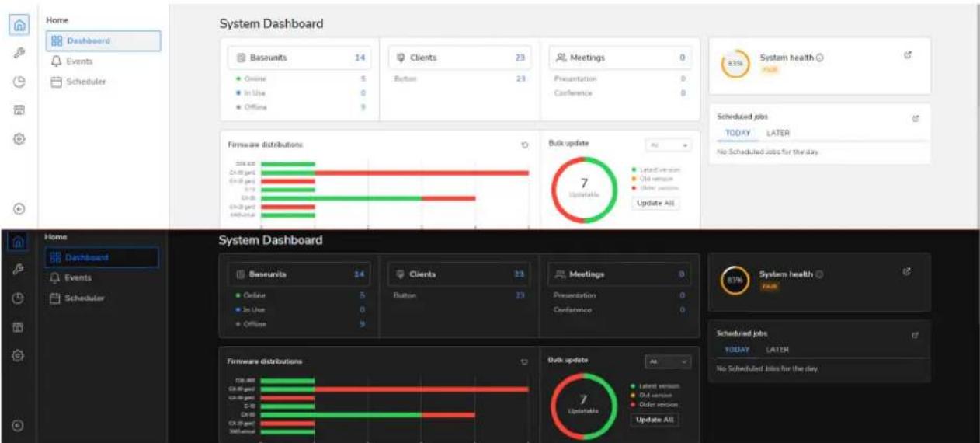Click Button row in dark Clients card
980x443 pixels.
(x=459, y=295)
